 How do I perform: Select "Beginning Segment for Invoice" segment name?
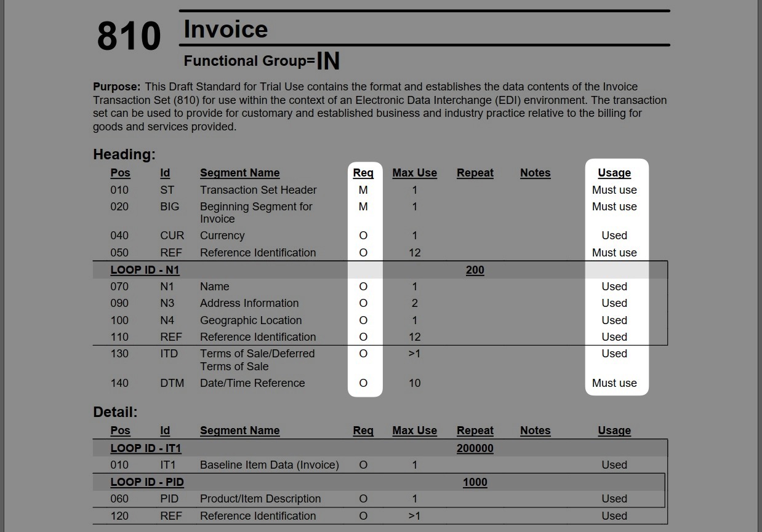click(x=256, y=213)
